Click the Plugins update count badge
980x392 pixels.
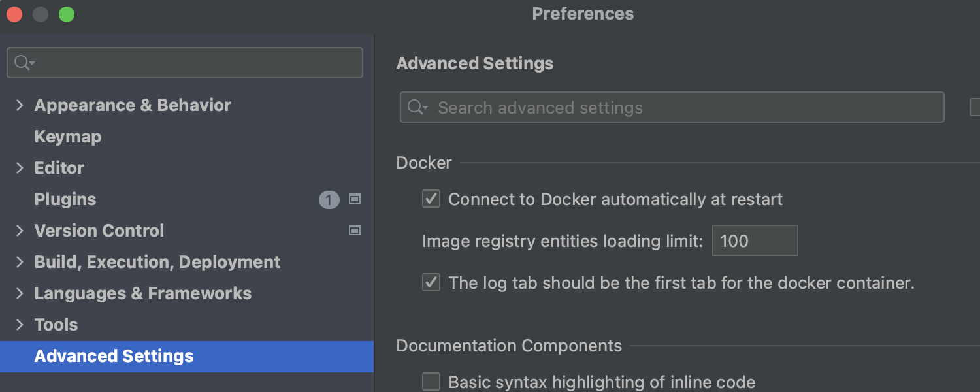329,200
